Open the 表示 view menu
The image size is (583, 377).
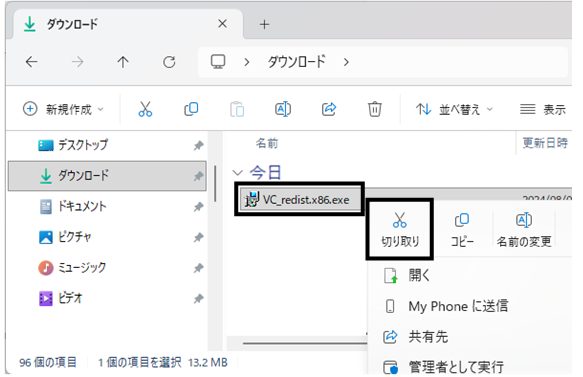pyautogui.click(x=542, y=109)
